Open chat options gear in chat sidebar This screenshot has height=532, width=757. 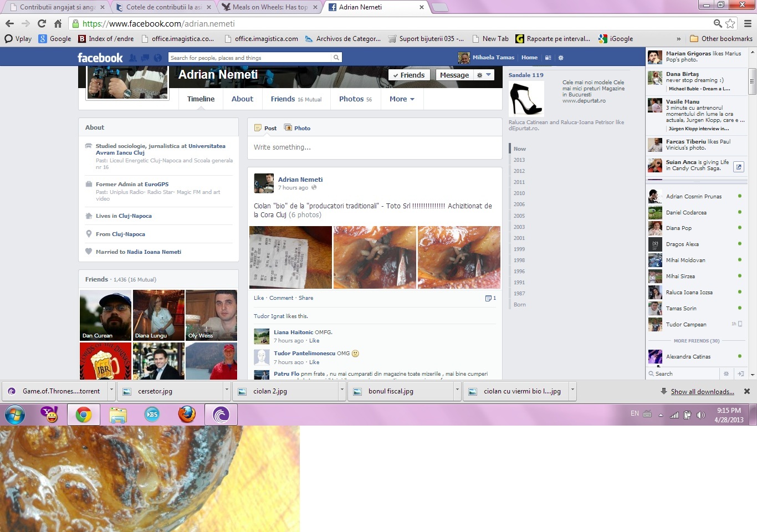[727, 374]
